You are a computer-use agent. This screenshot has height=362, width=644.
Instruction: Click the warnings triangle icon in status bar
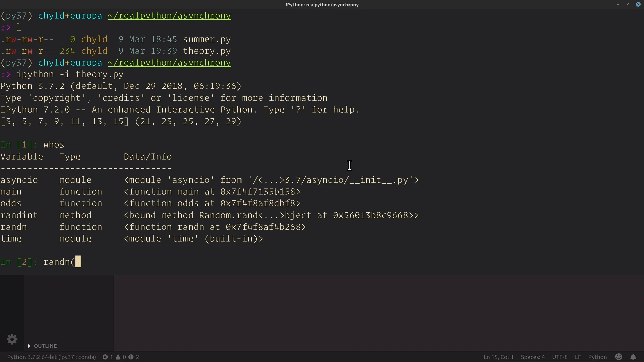(118, 357)
